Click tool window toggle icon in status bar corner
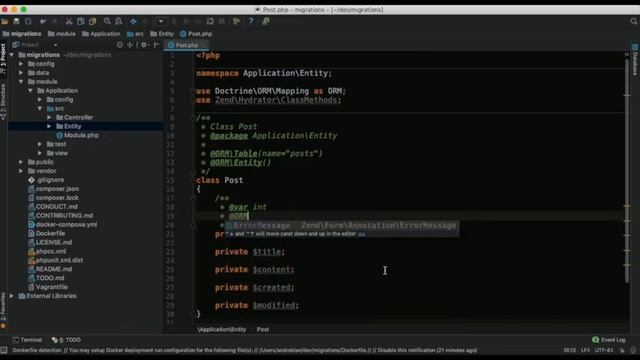Viewport: 640px width, 360px height. [4, 350]
